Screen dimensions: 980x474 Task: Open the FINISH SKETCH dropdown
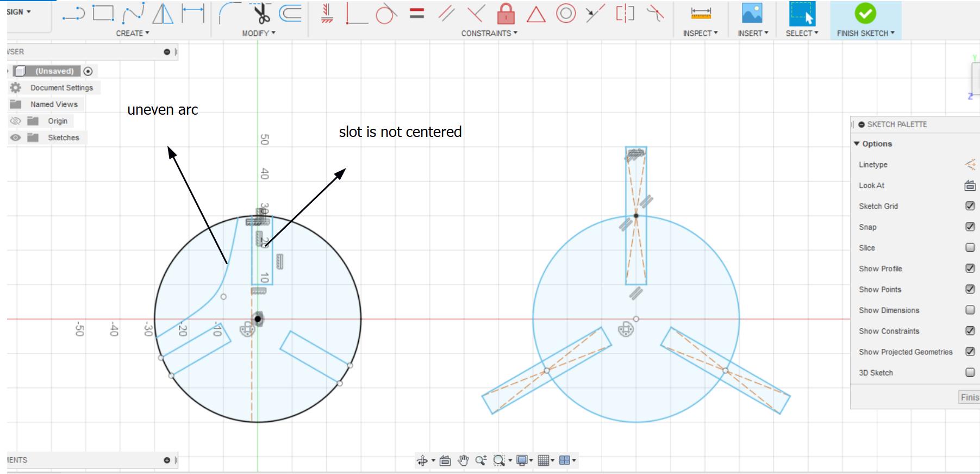[x=866, y=33]
